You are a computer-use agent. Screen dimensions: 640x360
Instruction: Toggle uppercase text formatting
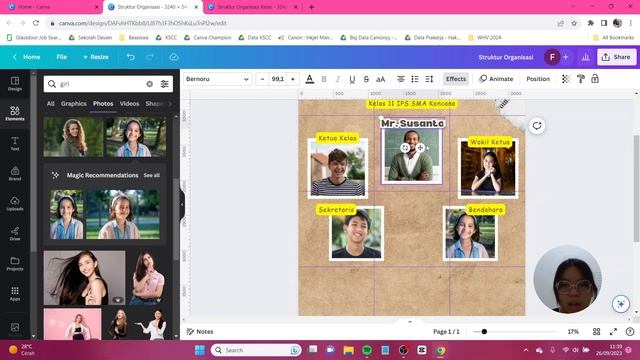(x=380, y=79)
